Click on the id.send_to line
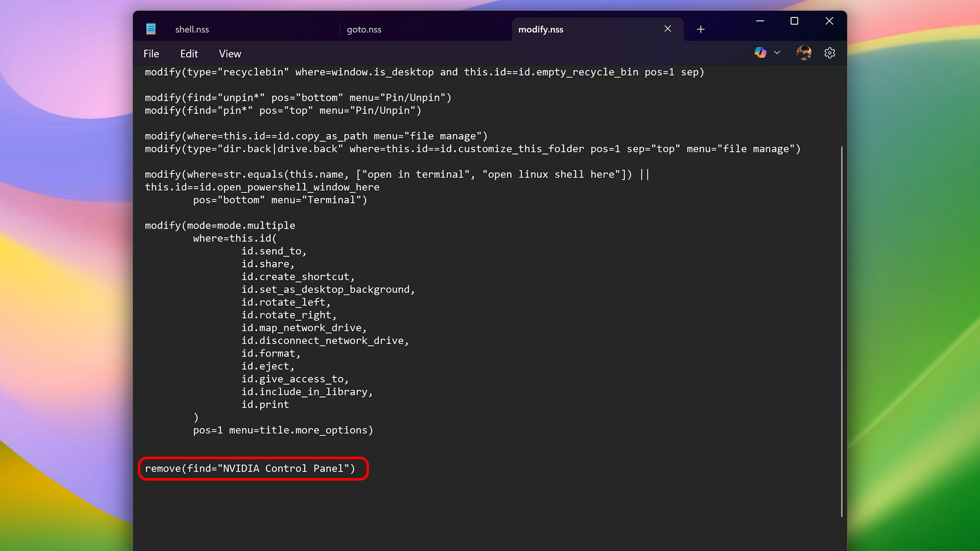 [x=274, y=251]
